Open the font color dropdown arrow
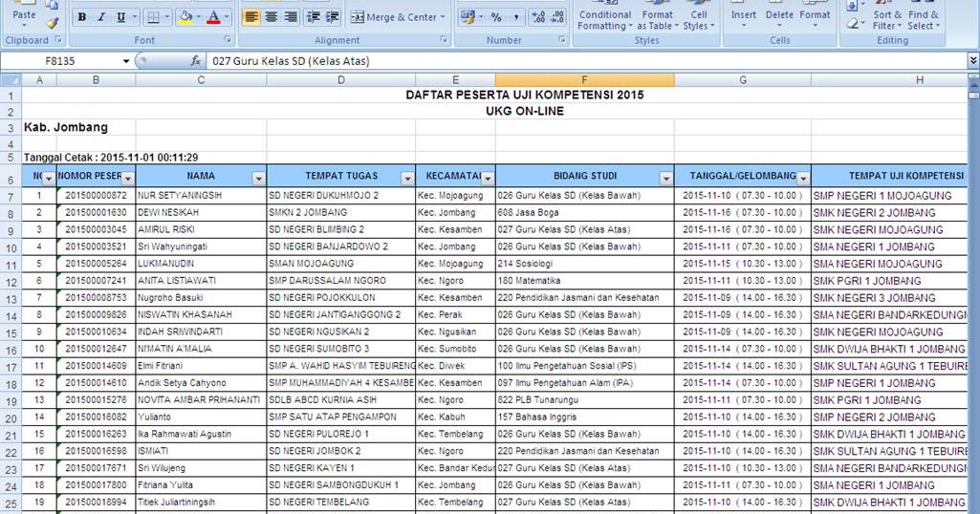This screenshot has height=514, width=980. 227,17
